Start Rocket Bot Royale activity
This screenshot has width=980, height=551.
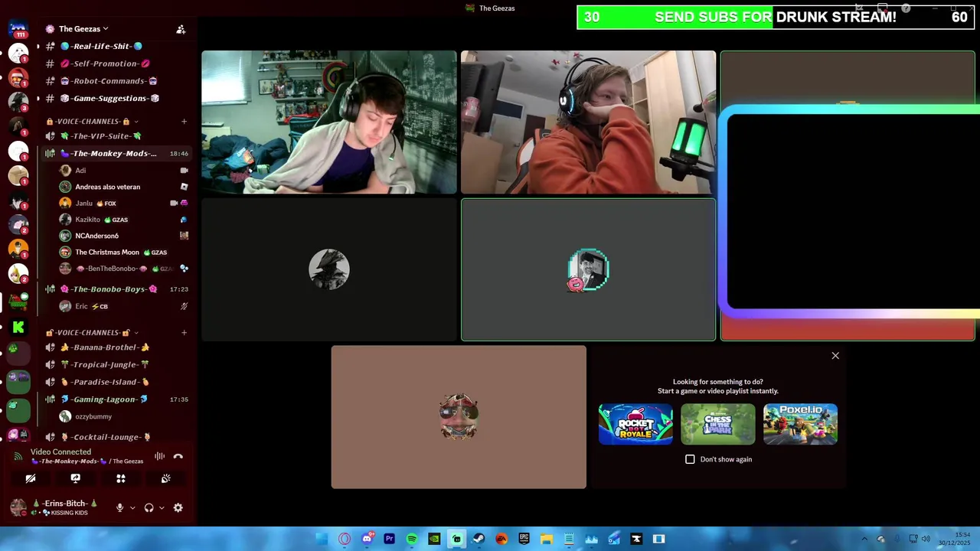tap(635, 424)
